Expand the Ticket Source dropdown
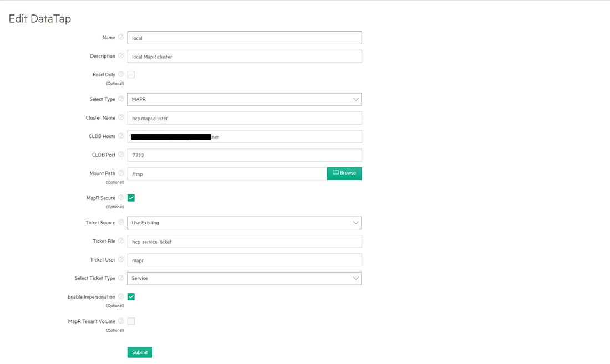Image resolution: width=610 pixels, height=364 pixels. (245, 223)
